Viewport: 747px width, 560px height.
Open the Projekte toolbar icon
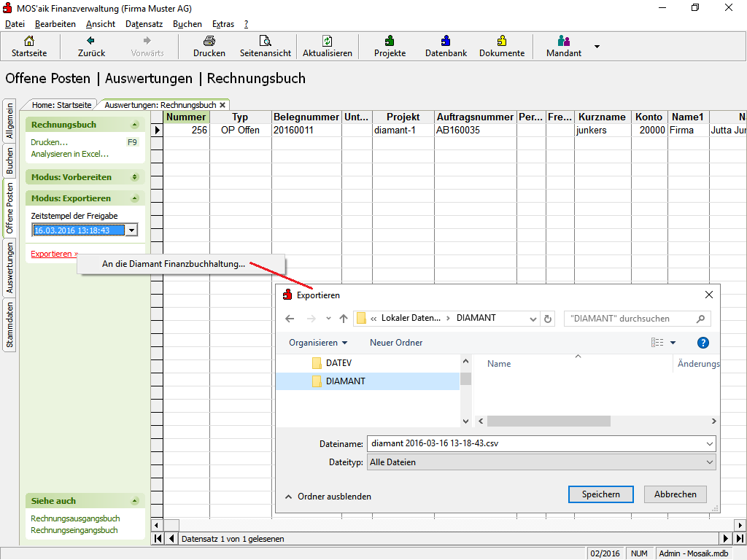(x=390, y=42)
